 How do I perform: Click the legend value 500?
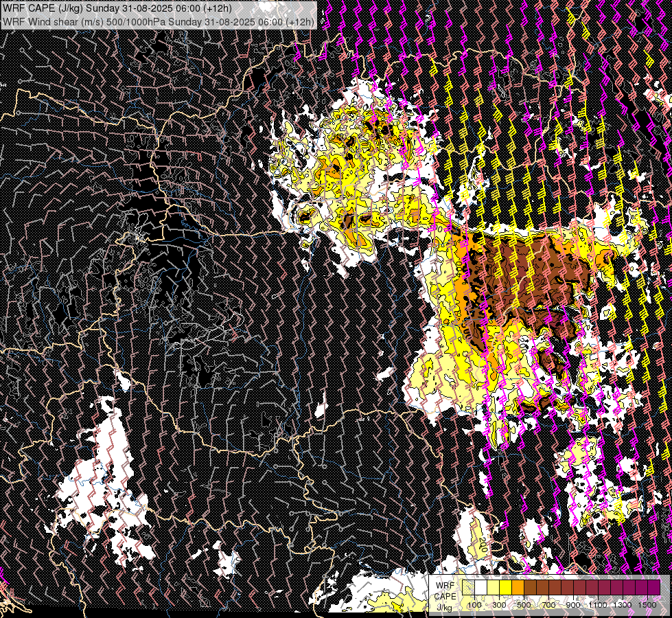coord(524,605)
